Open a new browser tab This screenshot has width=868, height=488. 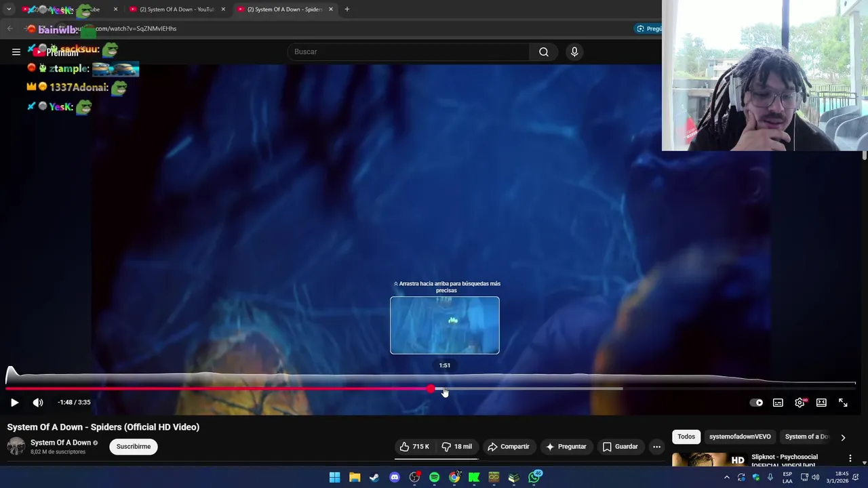pos(347,9)
